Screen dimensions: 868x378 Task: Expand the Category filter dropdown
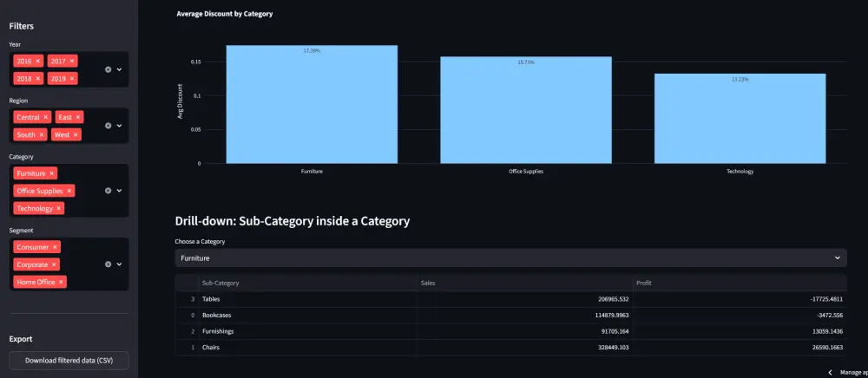[119, 191]
